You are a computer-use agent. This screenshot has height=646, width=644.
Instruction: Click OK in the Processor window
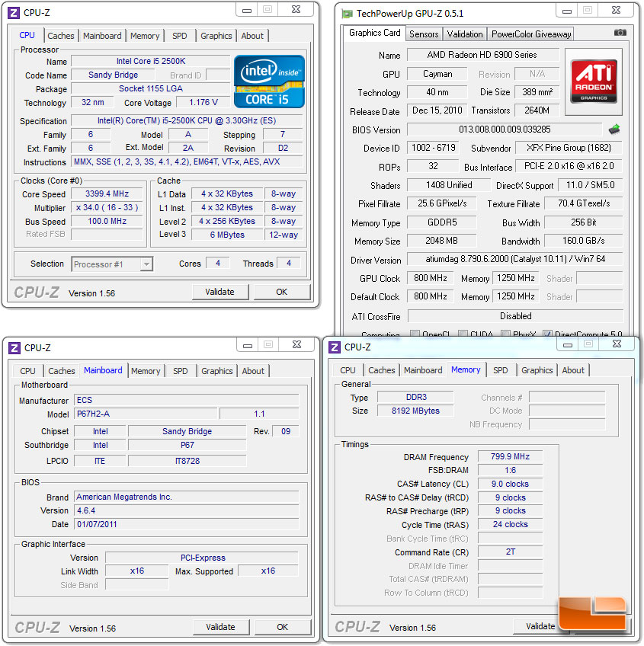pyautogui.click(x=281, y=292)
